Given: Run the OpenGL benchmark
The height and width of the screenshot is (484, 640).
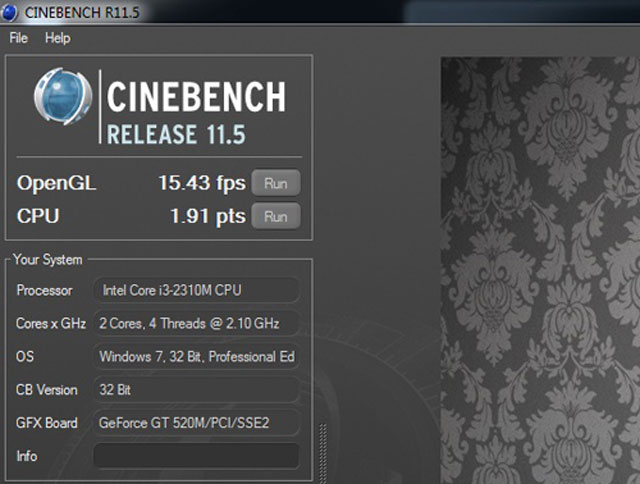Looking at the screenshot, I should (x=275, y=183).
